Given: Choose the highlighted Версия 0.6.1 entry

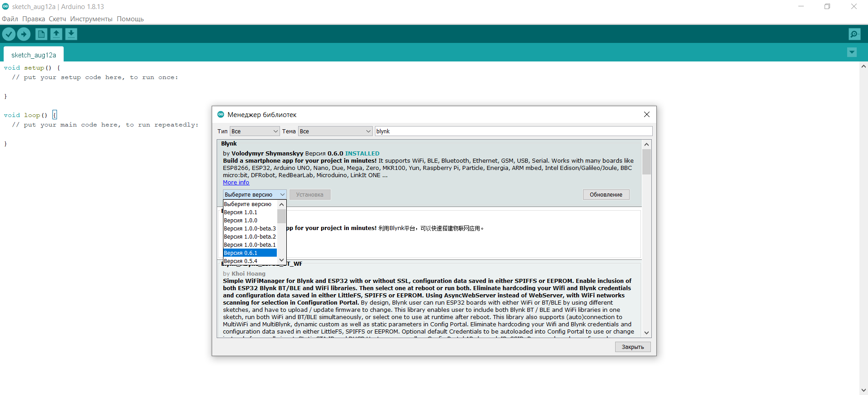Looking at the screenshot, I should coord(250,253).
